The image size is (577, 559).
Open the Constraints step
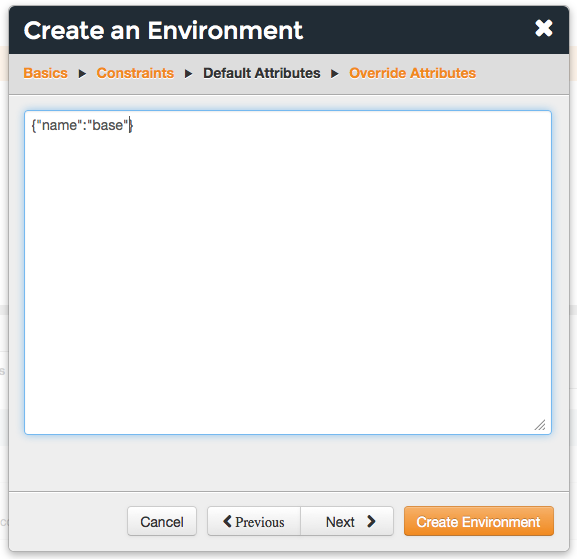pos(135,73)
